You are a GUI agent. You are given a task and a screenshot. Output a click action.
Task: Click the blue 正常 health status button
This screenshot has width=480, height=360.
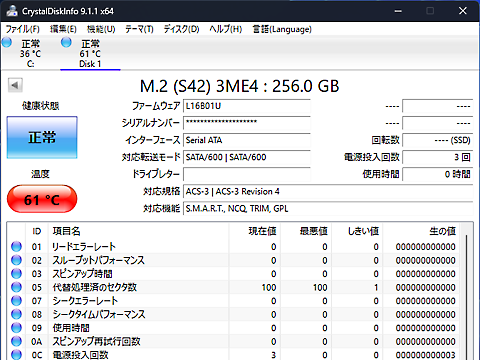(42, 137)
